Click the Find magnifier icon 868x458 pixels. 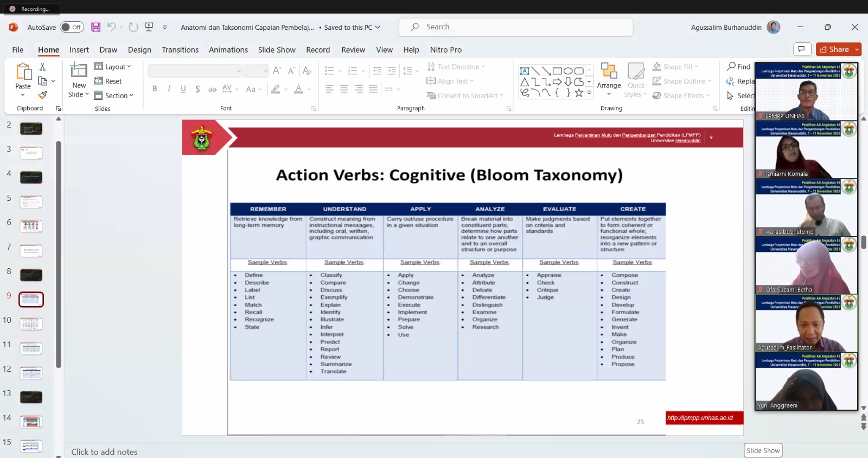[x=732, y=66]
